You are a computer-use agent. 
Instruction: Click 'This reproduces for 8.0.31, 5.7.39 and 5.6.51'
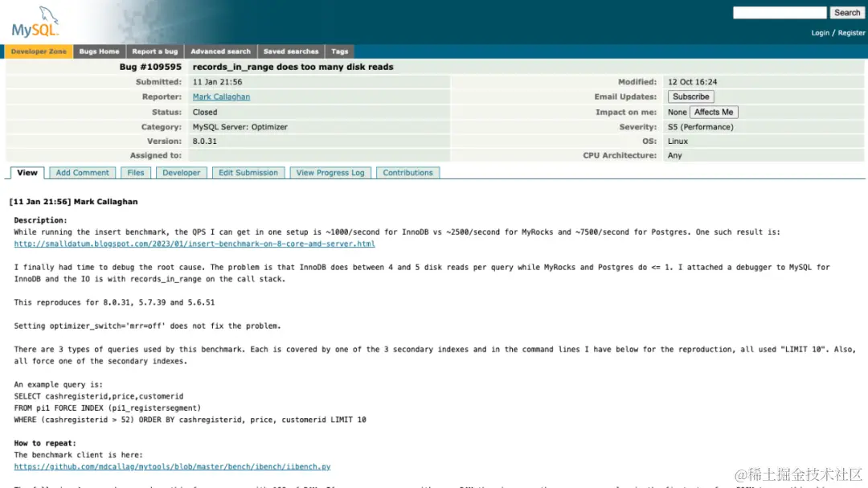114,302
